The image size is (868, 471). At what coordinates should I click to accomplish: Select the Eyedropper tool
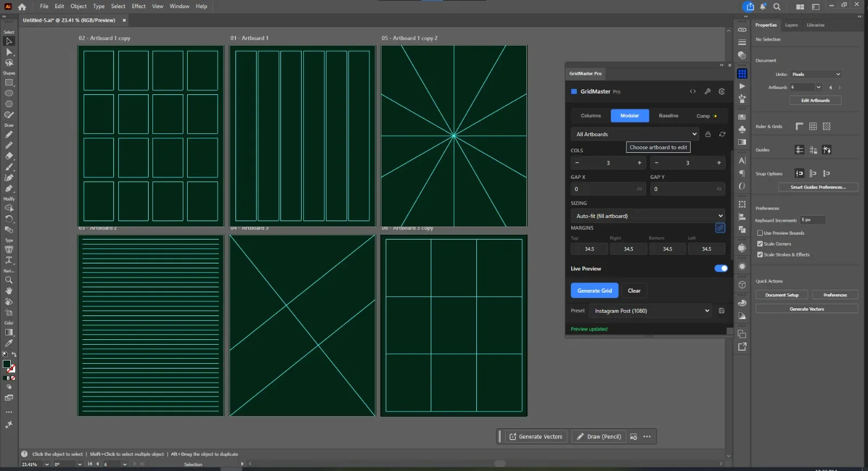pos(9,343)
